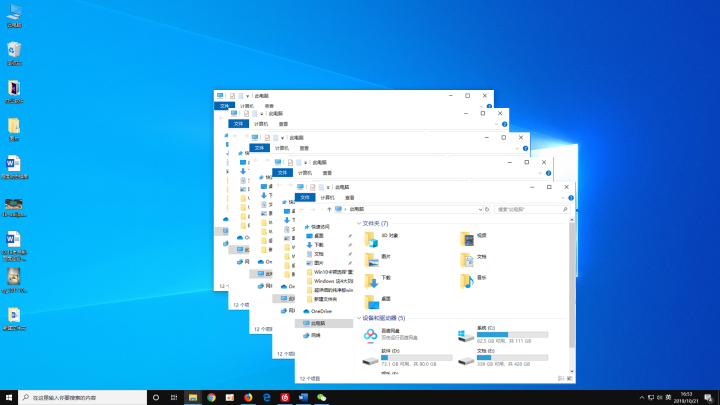The image size is (720, 405).
Task: Open File Explorer taskbar button
Action: click(x=193, y=398)
